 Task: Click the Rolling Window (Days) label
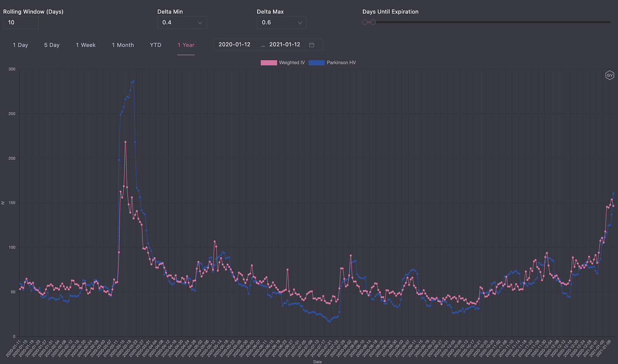[x=34, y=11]
